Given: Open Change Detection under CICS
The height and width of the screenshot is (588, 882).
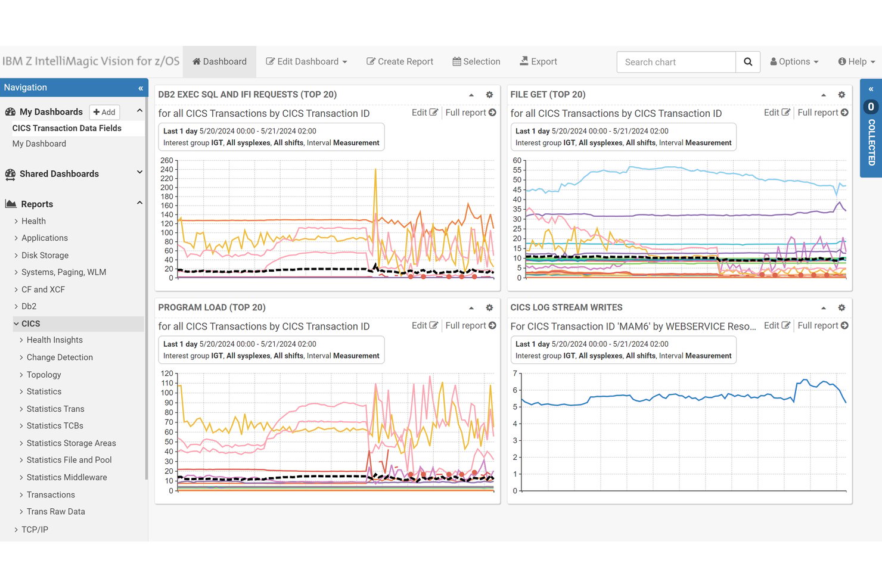Looking at the screenshot, I should pos(60,357).
